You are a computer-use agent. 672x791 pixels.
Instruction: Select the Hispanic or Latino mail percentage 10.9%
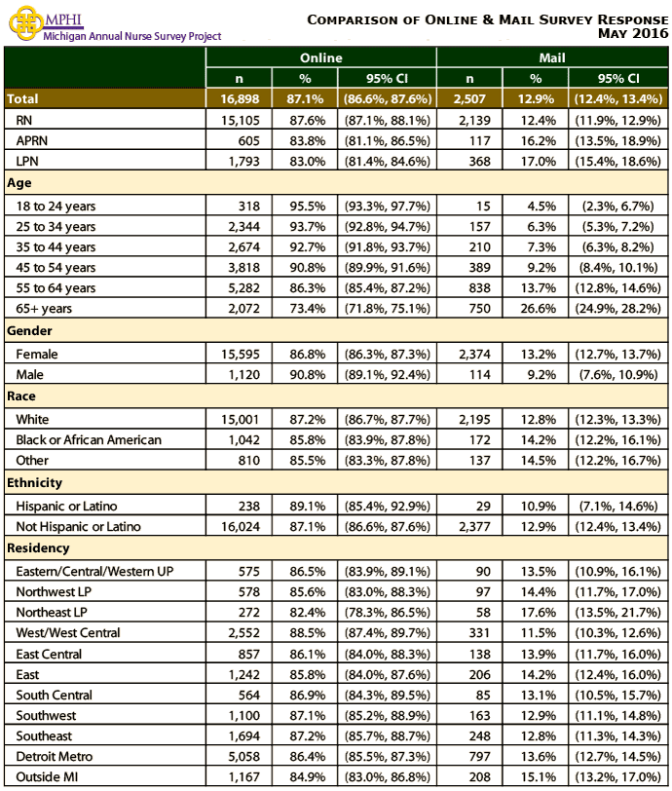[x=539, y=506]
